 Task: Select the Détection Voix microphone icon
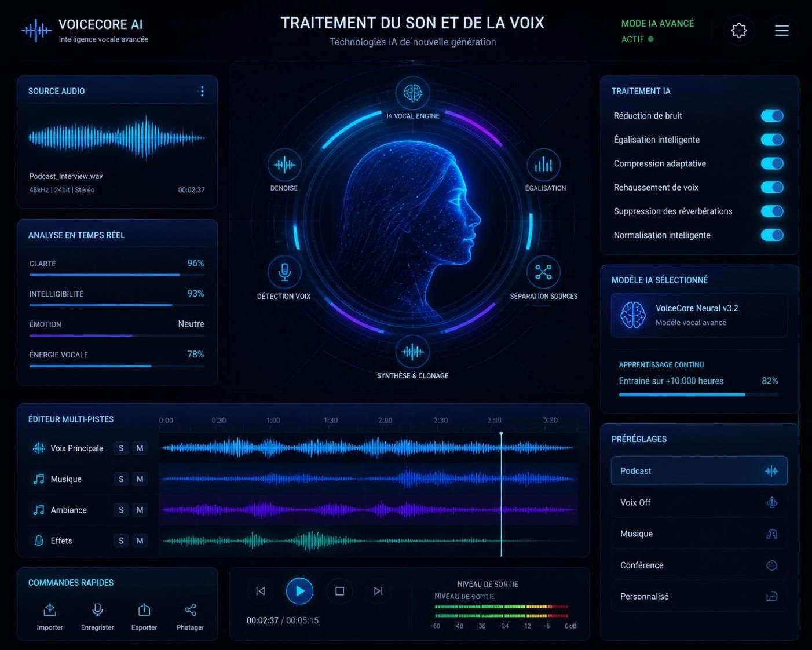pyautogui.click(x=284, y=272)
